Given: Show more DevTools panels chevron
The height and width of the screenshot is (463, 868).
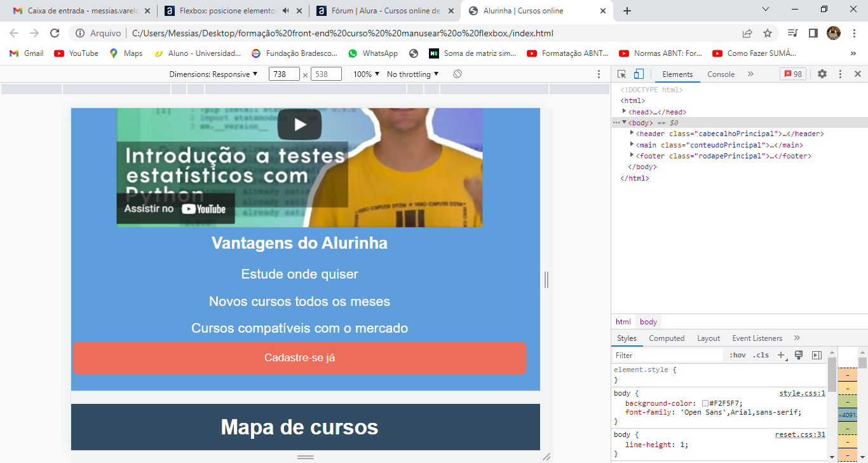Looking at the screenshot, I should coord(750,74).
